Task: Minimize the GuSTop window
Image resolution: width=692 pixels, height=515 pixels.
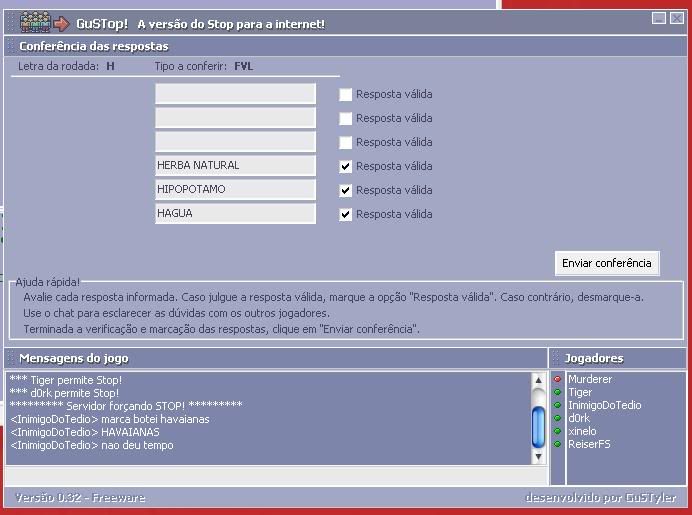Action: tap(659, 18)
